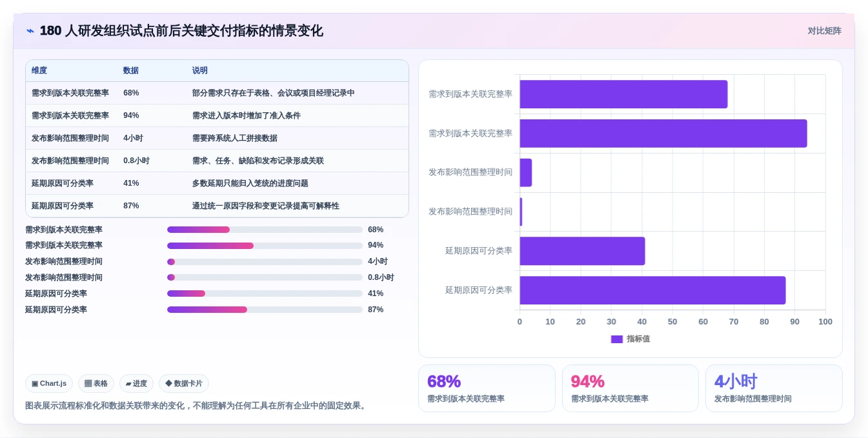The width and height of the screenshot is (868, 438).
Task: Click the 68% cell in the table
Action: (x=131, y=93)
